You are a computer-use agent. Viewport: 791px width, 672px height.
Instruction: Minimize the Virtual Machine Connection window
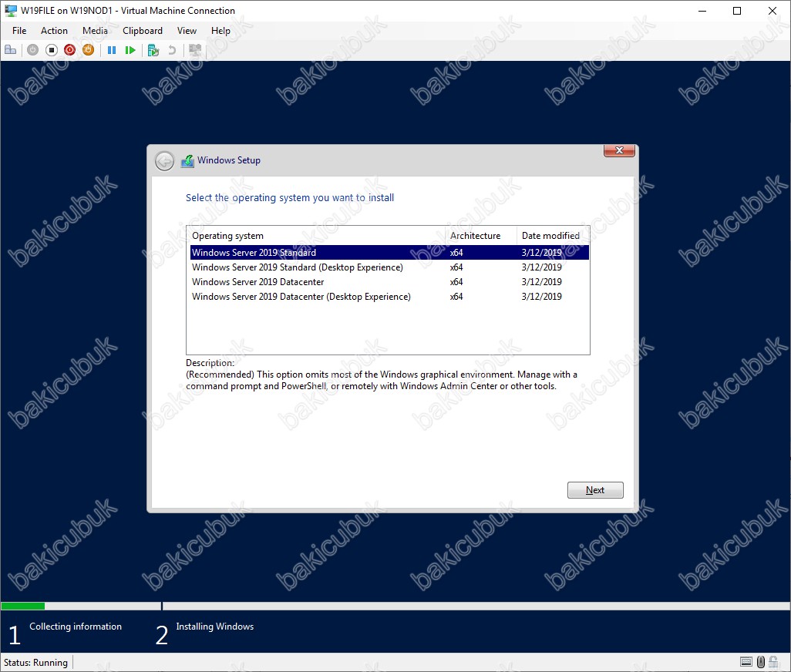(702, 11)
